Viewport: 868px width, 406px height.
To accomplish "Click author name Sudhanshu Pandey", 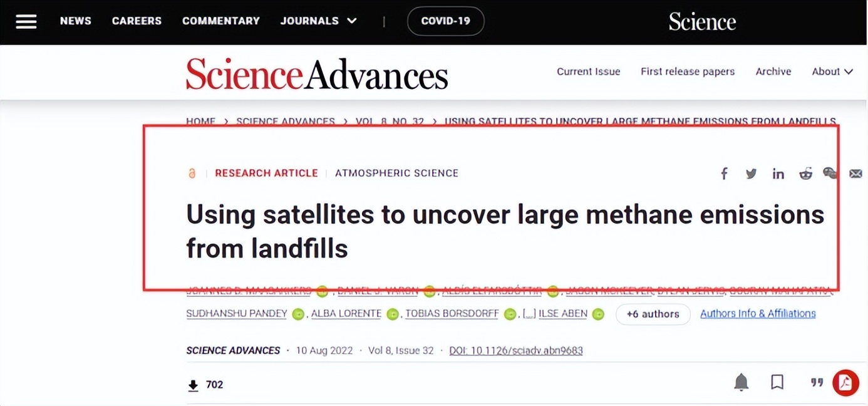I will 237,313.
